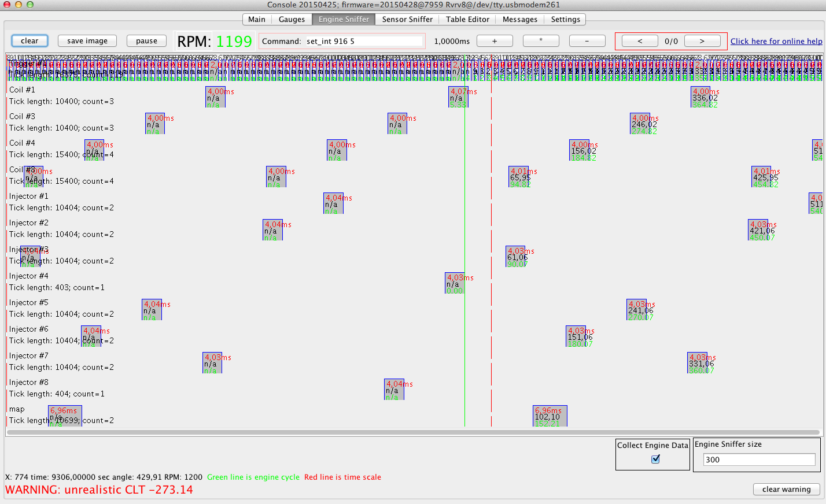This screenshot has width=826, height=504.
Task: Reset zoom with the asterisk button
Action: 541,41
